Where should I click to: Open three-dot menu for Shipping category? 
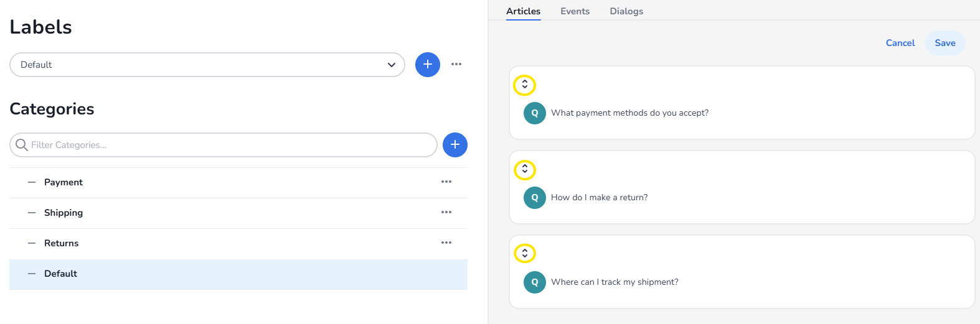point(446,212)
